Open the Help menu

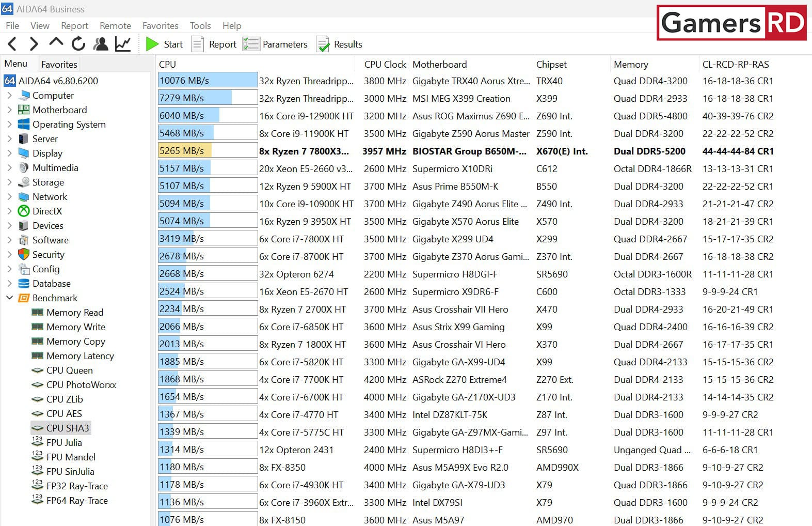coord(232,25)
